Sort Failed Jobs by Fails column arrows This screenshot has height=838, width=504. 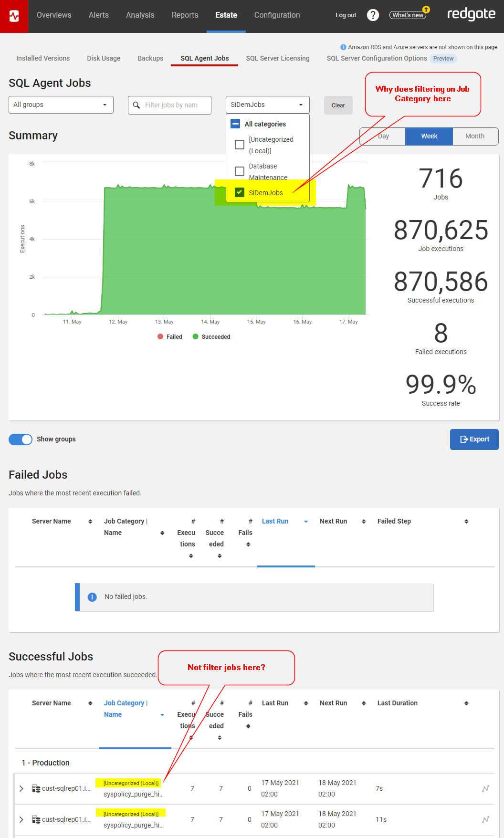tap(248, 545)
